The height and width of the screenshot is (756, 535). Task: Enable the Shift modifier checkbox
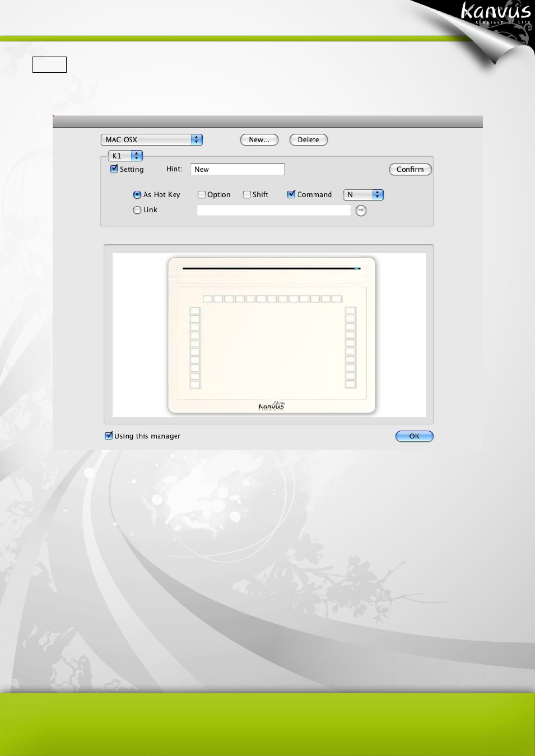click(247, 194)
